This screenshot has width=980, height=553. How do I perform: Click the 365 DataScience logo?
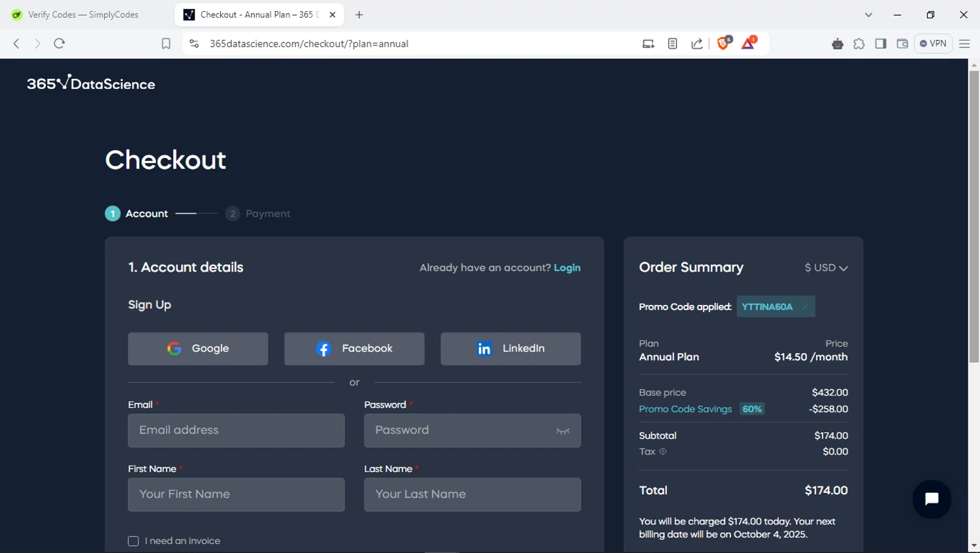click(x=91, y=83)
